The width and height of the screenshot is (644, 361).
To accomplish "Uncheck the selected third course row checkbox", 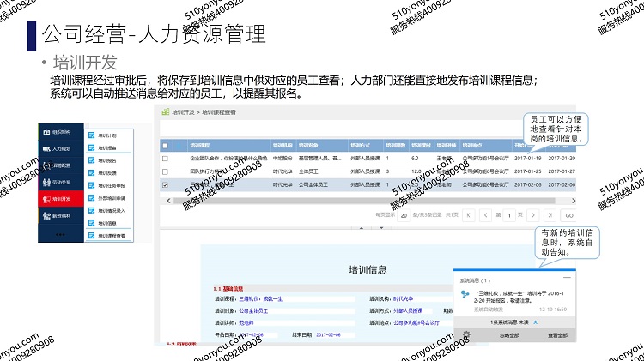I will (x=165, y=184).
